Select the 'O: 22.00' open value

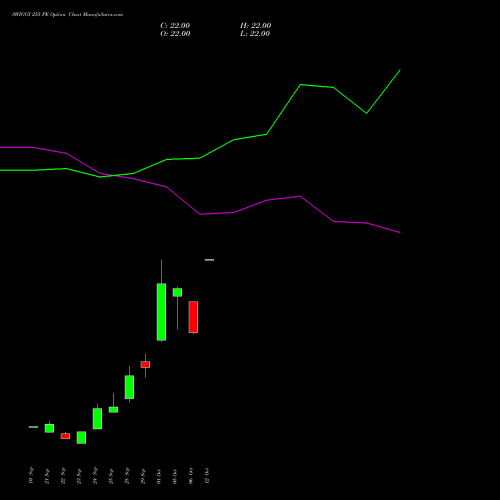tap(175, 34)
